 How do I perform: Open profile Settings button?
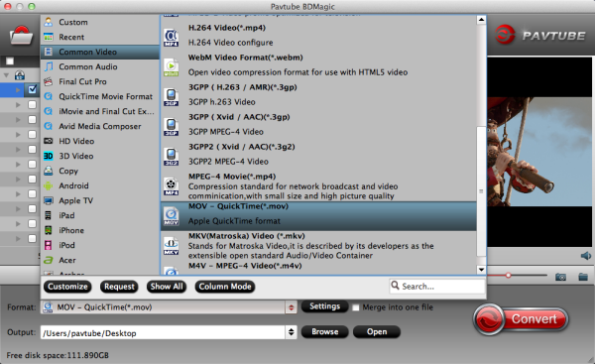pos(325,306)
